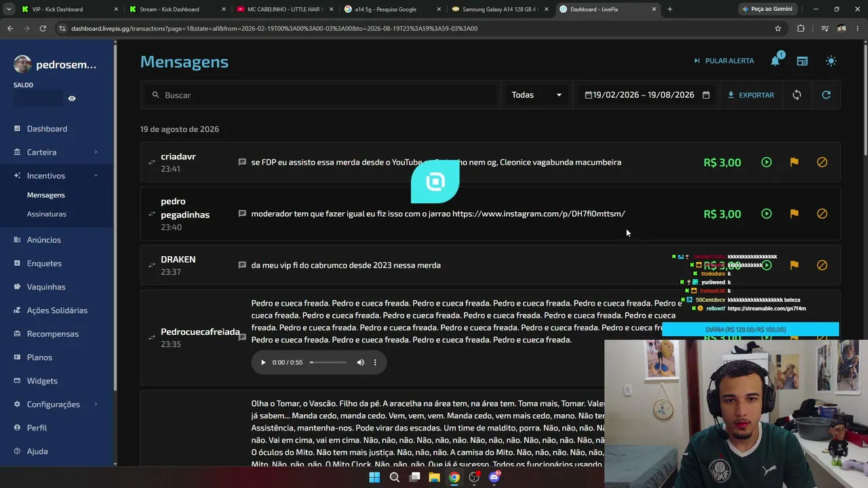Open the Todas filter dropdown
Viewport: 868px width, 488px height.
point(537,95)
